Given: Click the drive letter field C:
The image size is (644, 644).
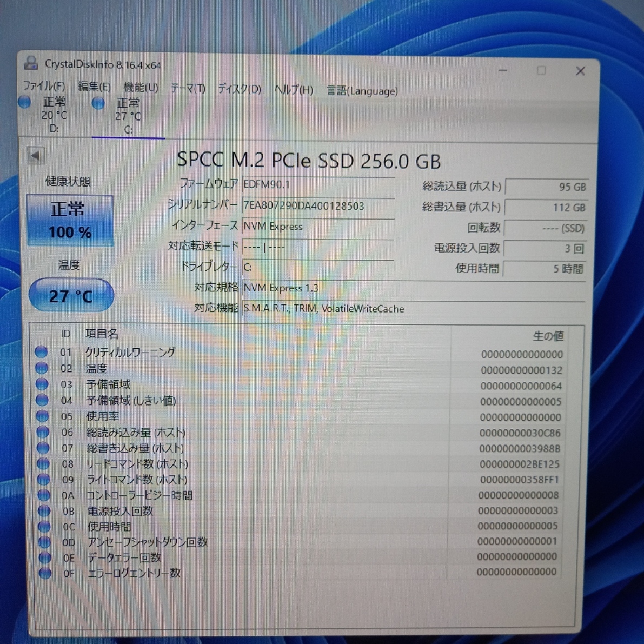Looking at the screenshot, I should 318,267.
